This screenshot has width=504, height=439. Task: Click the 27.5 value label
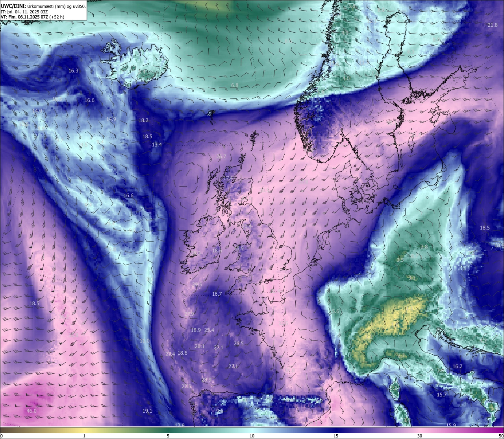click(x=186, y=387)
